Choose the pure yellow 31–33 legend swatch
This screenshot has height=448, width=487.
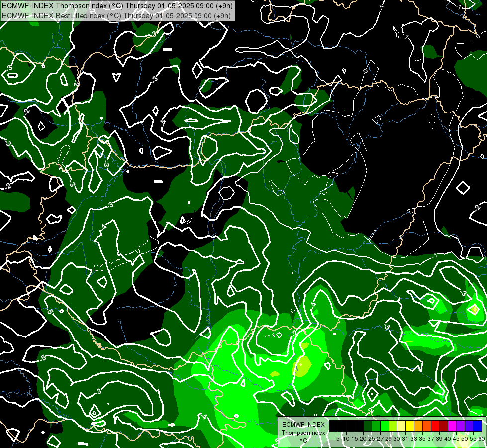[x=410, y=426]
